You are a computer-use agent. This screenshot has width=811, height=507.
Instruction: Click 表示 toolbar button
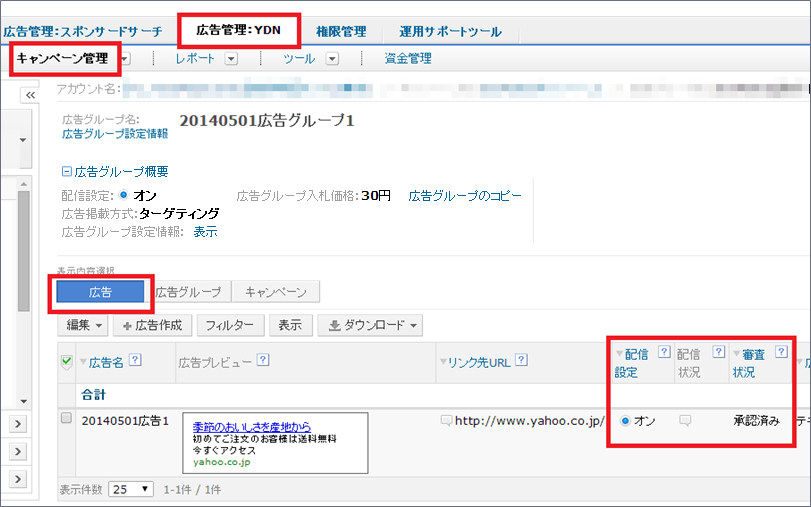[x=290, y=325]
